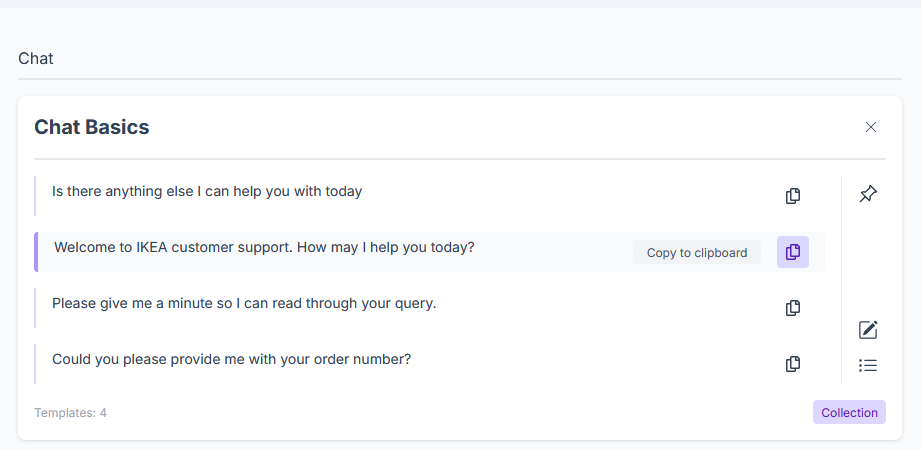Select the 'Please give me a minute' message
921x449 pixels.
[x=244, y=304]
